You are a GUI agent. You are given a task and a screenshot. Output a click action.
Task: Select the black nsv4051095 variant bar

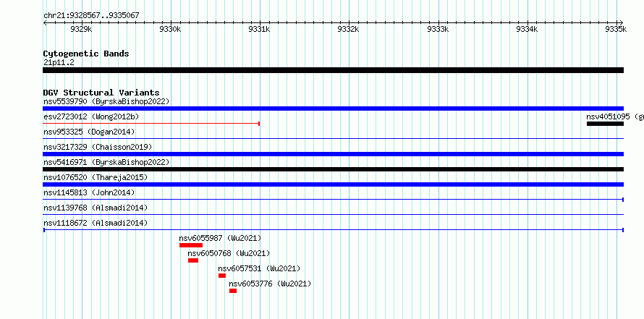[x=605, y=124]
